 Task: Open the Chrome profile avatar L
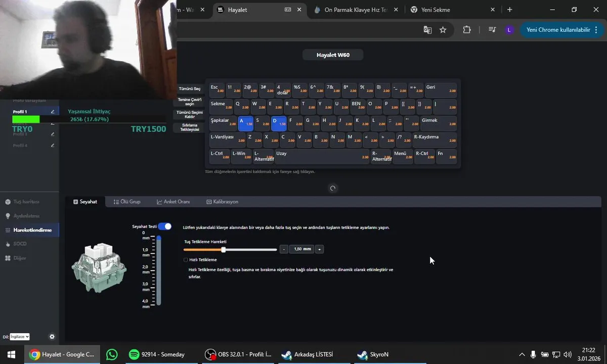coord(509,30)
